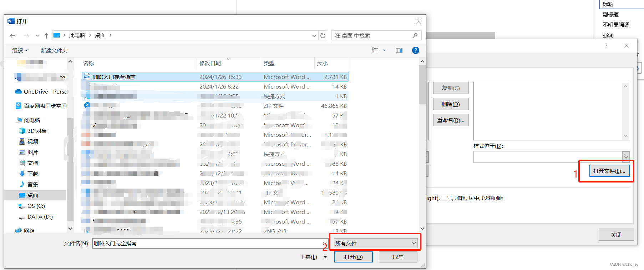The height and width of the screenshot is (270, 644).
Task: Select OneDrive in the navigation pane
Action: 41,92
